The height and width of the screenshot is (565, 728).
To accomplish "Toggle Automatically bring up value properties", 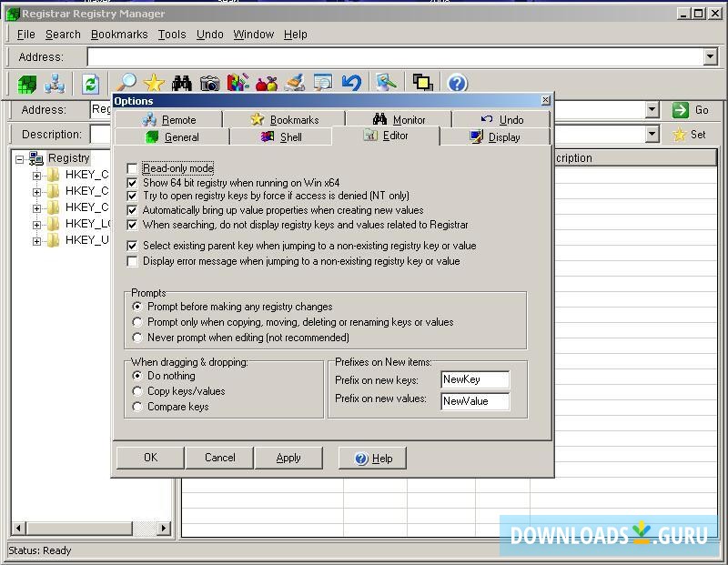I will 132,210.
